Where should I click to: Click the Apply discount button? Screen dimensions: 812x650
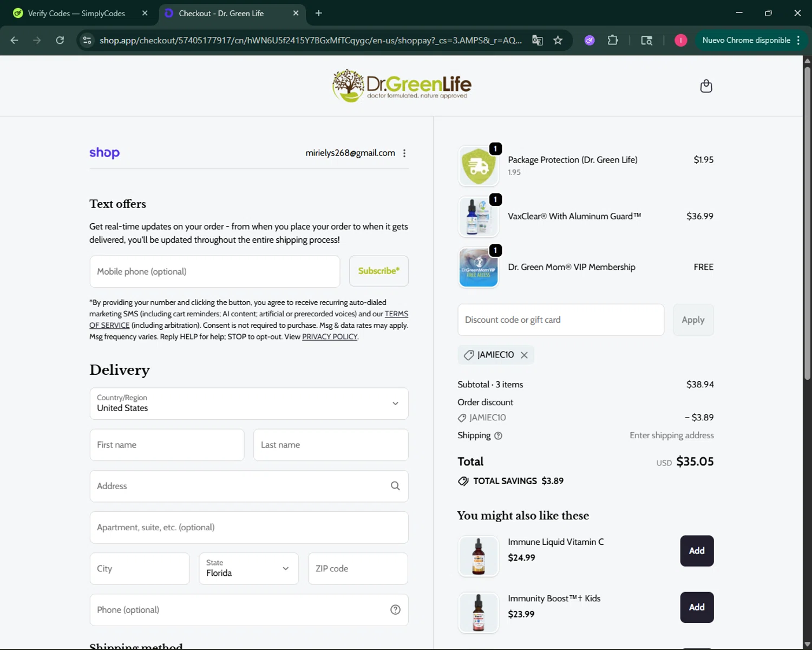[693, 320]
